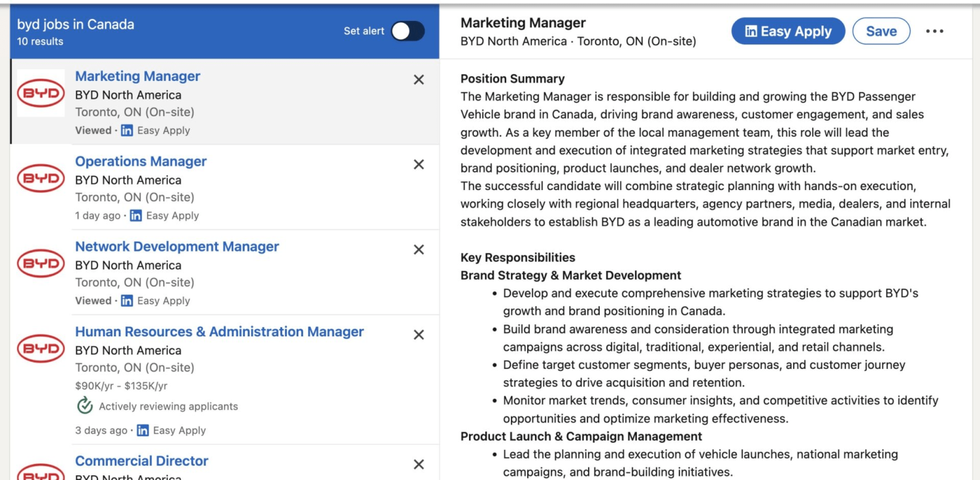Click the 'Key Responsibilities' heading
Image resolution: width=980 pixels, height=480 pixels.
pos(518,257)
